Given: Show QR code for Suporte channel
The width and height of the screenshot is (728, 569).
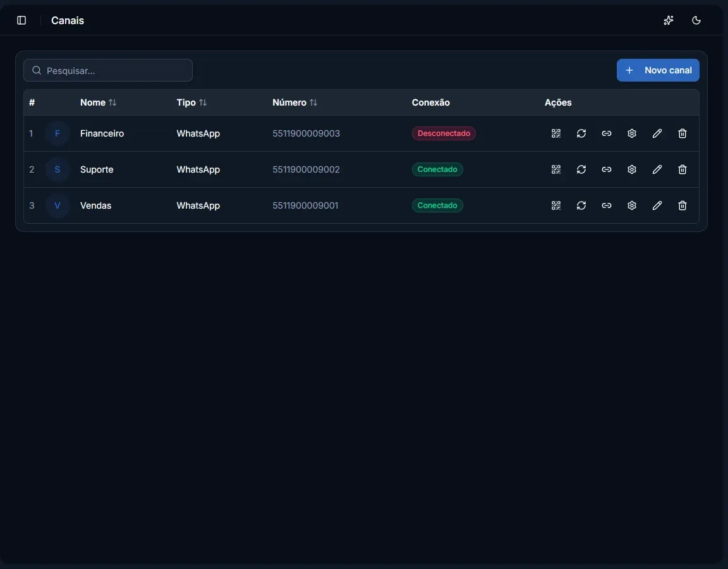Looking at the screenshot, I should (x=555, y=169).
